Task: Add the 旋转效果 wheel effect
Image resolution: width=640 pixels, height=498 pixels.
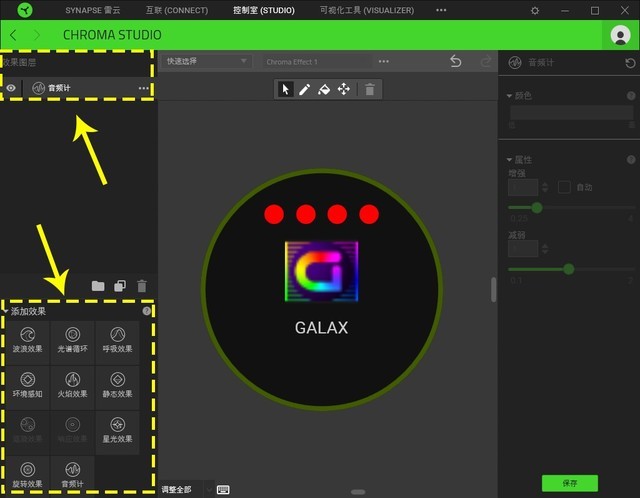Action: 27,476
